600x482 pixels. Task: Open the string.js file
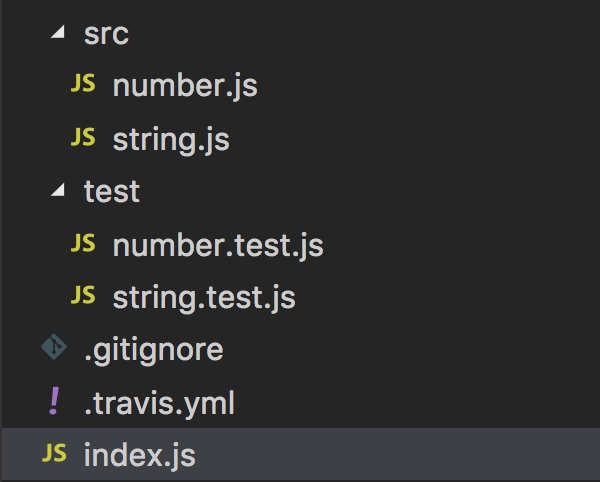171,139
